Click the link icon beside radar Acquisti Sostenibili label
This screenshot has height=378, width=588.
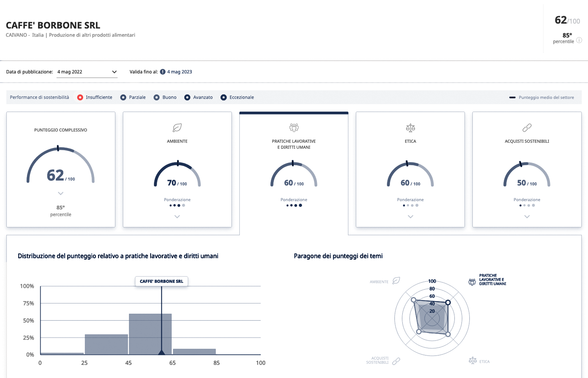click(396, 361)
